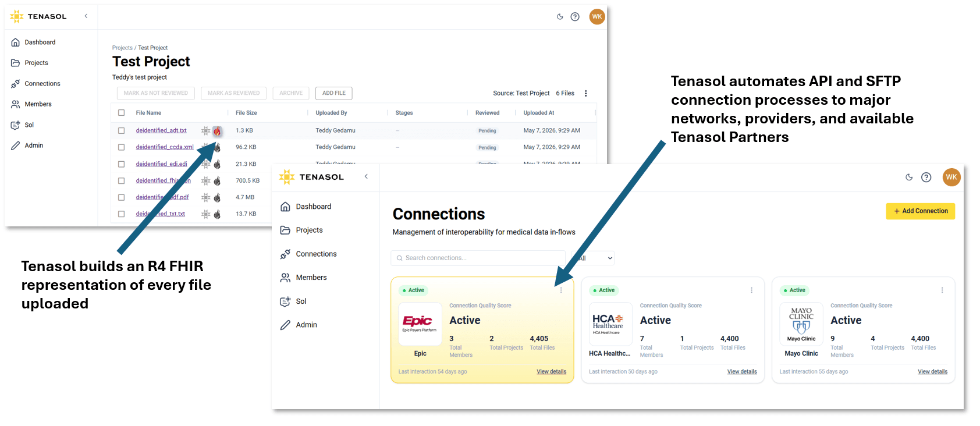Open Admin in Test Project window sidebar
Screen dimensions: 980x426
click(x=27, y=145)
